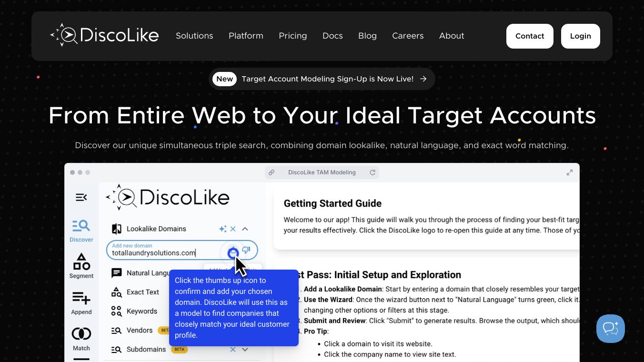This screenshot has width=644, height=362.
Task: Click the Exact Text icon
Action: click(116, 292)
